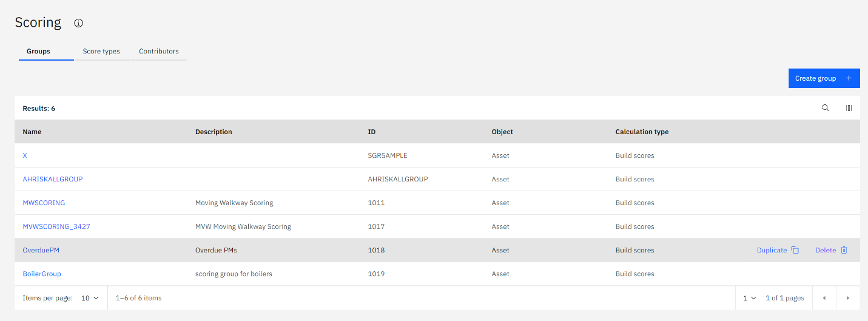Screen dimensions: 868x321
Task: Click the Delete trash icon for OverduePM
Action: [x=844, y=250]
